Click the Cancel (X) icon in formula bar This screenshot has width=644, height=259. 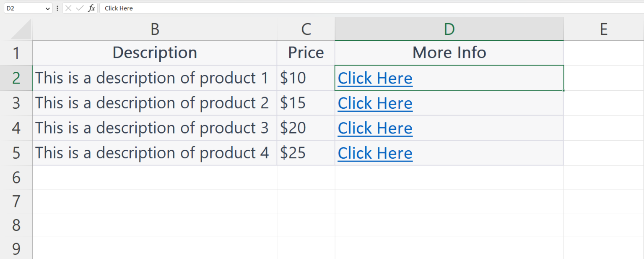pyautogui.click(x=68, y=8)
